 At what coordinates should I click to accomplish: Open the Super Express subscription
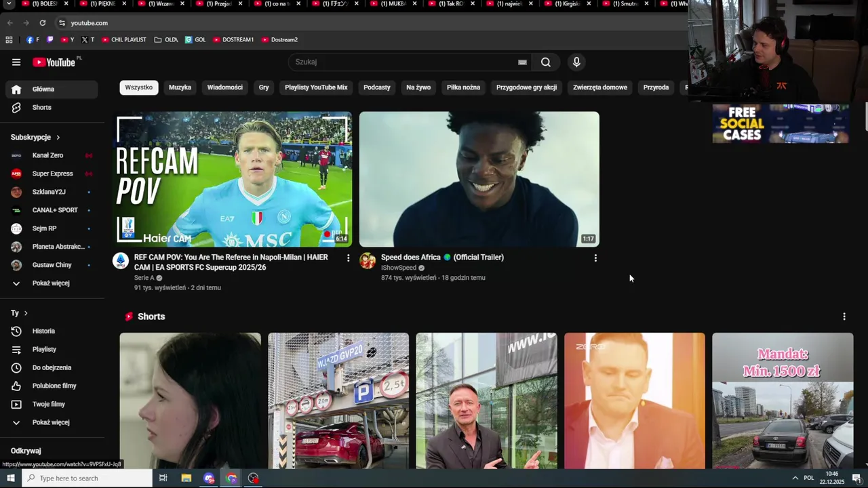click(x=52, y=174)
